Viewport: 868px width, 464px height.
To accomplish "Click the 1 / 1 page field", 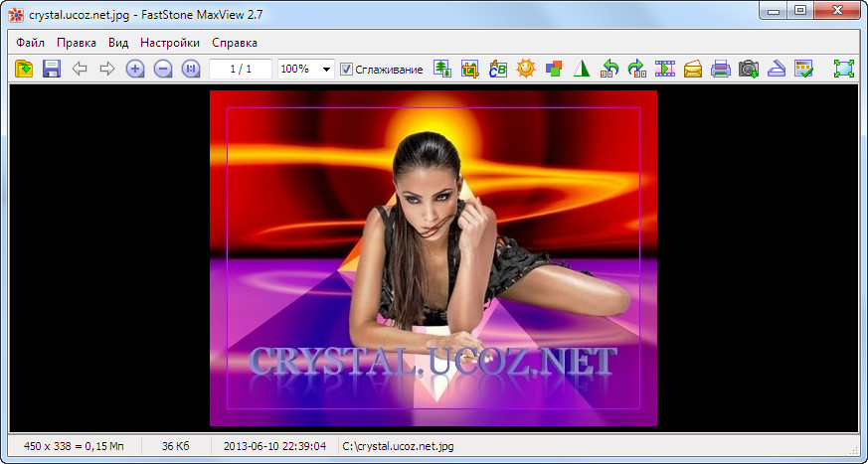I will coord(241,70).
